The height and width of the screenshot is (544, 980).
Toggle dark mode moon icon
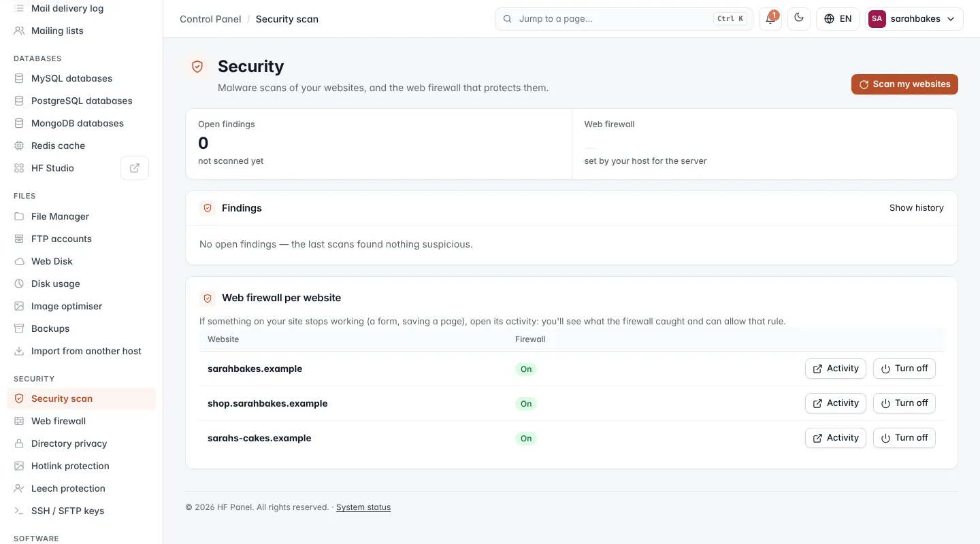(x=799, y=19)
